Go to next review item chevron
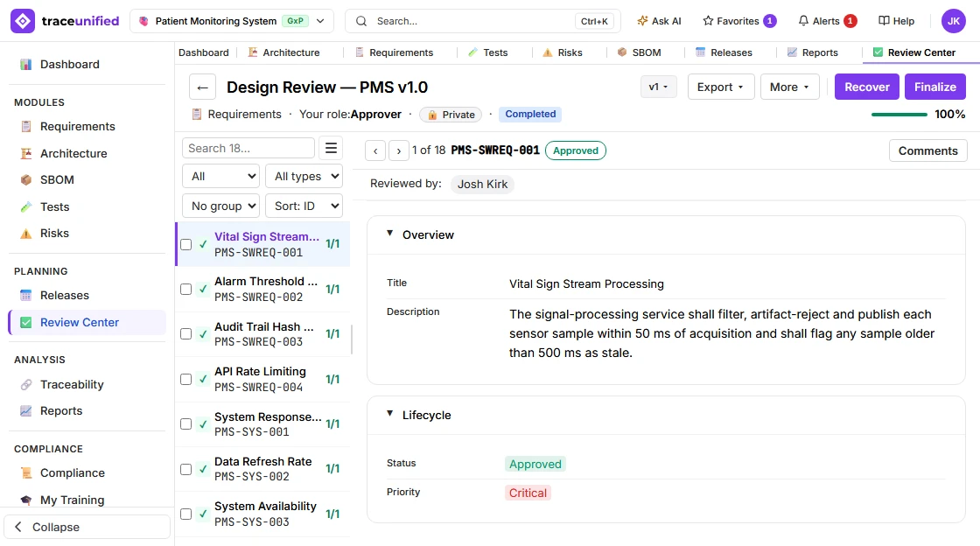This screenshot has width=980, height=546. [x=399, y=150]
